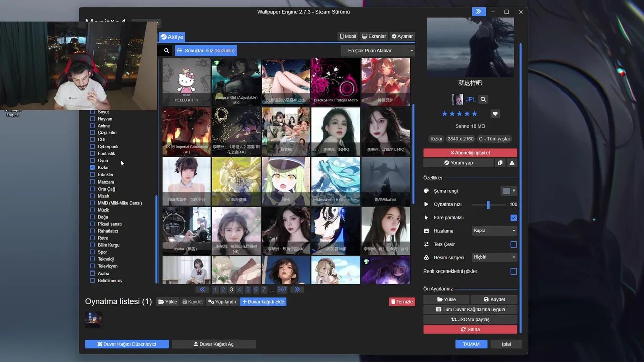Confirm with the TAMAM button
The height and width of the screenshot is (362, 644).
pos(471,344)
